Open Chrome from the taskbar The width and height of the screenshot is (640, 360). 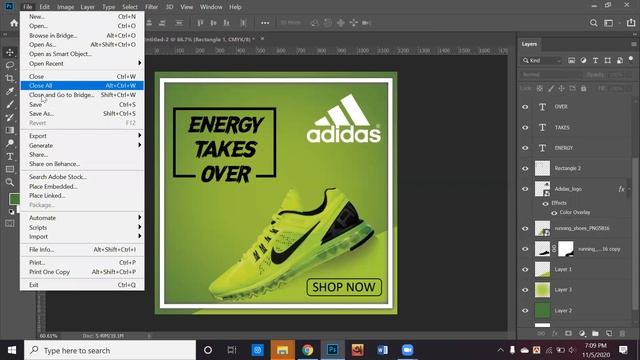[x=307, y=350]
